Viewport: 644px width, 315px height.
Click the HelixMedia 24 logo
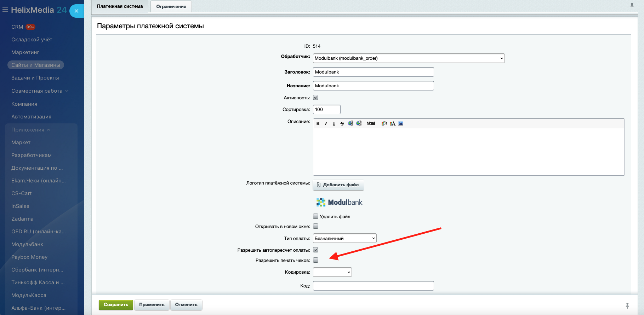coord(39,10)
